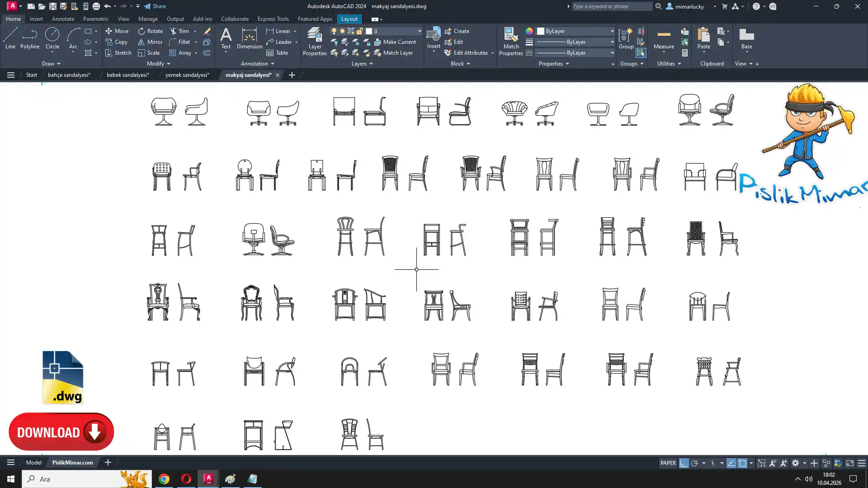The height and width of the screenshot is (488, 868).
Task: Click the keyword search input field
Action: [612, 6]
